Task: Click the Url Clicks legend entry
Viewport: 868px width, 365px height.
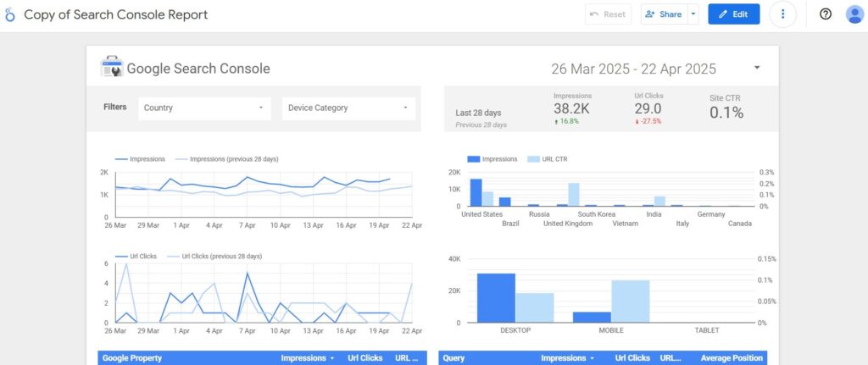Action: pyautogui.click(x=136, y=257)
